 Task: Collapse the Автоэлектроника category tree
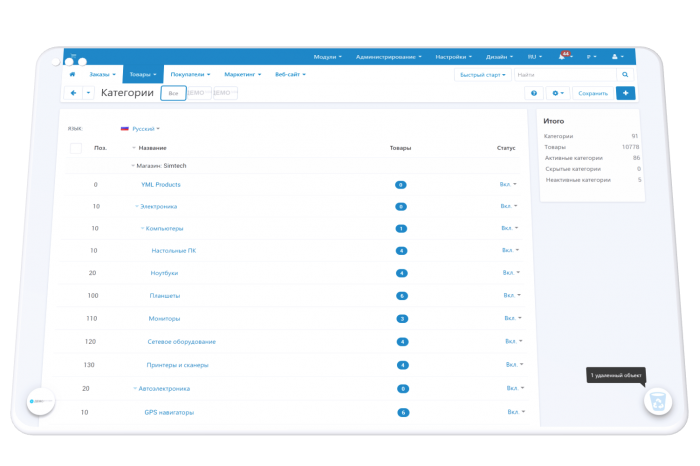pyautogui.click(x=135, y=388)
